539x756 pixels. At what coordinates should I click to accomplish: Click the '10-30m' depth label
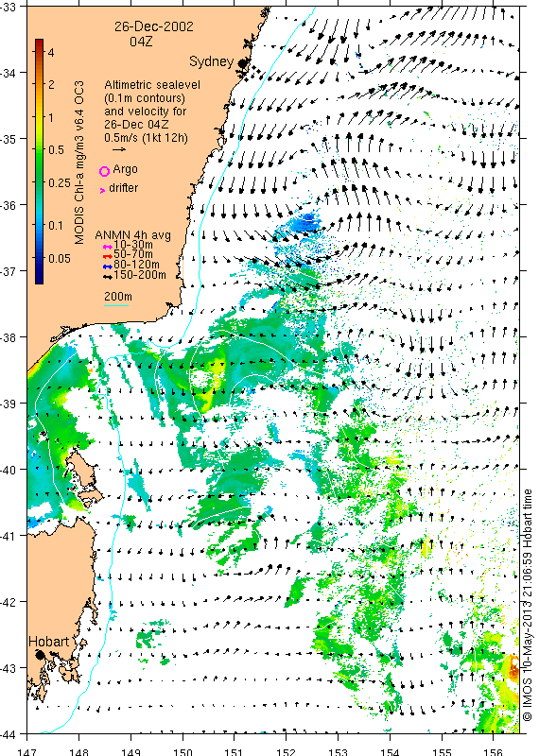tap(133, 245)
